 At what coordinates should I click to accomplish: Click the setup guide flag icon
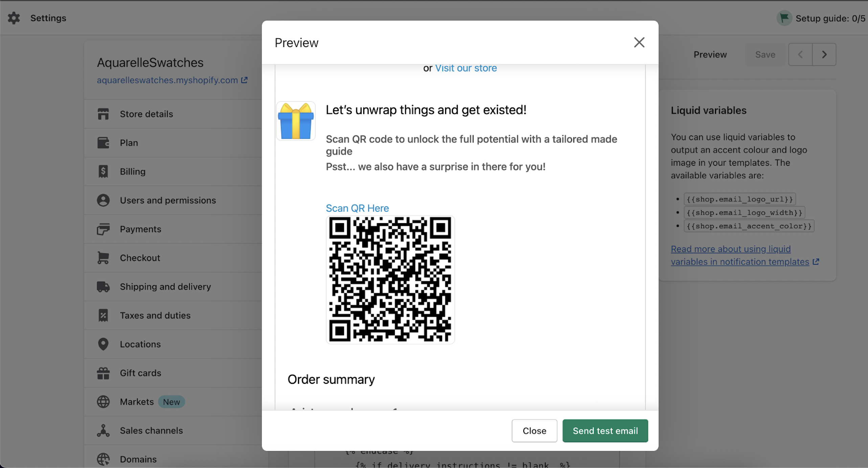784,18
